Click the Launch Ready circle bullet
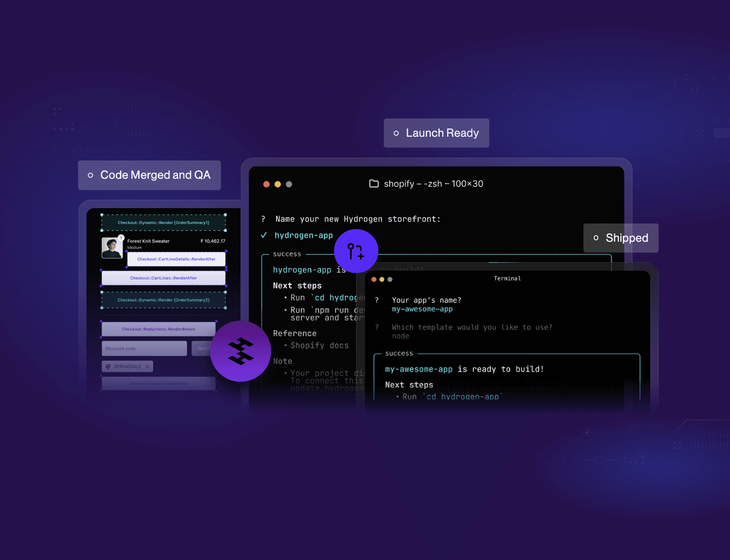 coord(396,133)
